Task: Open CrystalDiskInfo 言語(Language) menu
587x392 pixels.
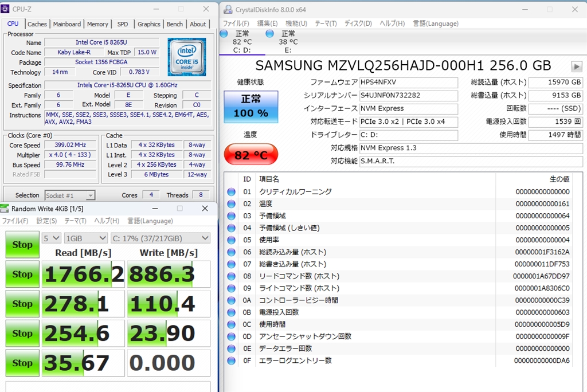Action: [436, 23]
